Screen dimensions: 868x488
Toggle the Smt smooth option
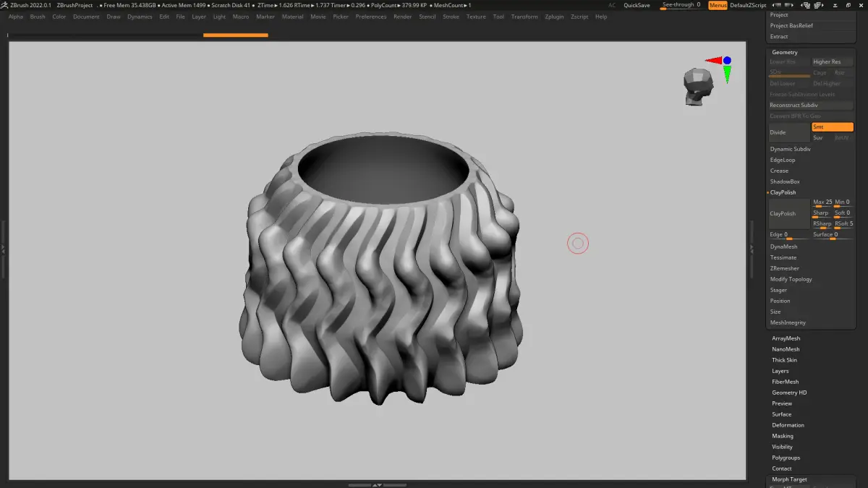[x=833, y=127]
